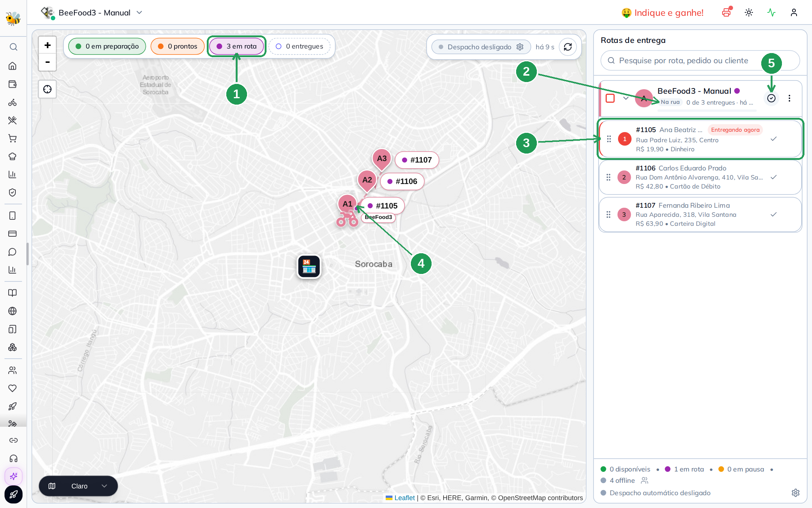The height and width of the screenshot is (508, 812).
Task: Focus the route search input field
Action: click(x=700, y=61)
